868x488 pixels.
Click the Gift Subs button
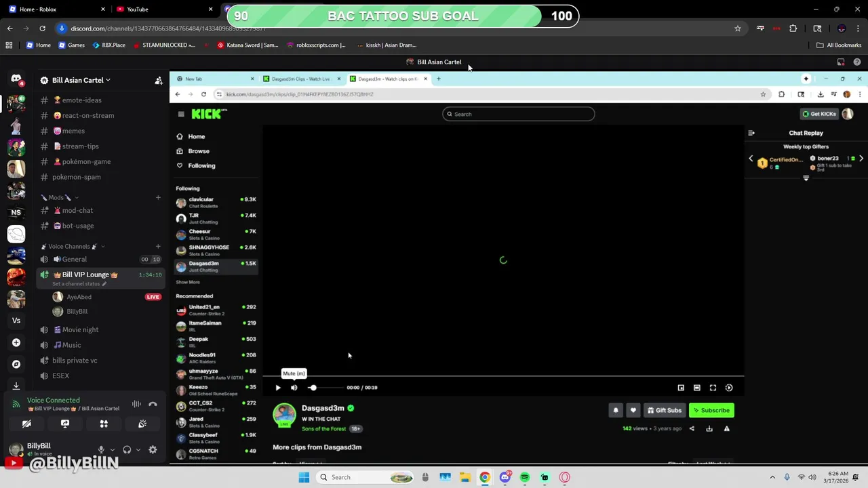pos(665,410)
